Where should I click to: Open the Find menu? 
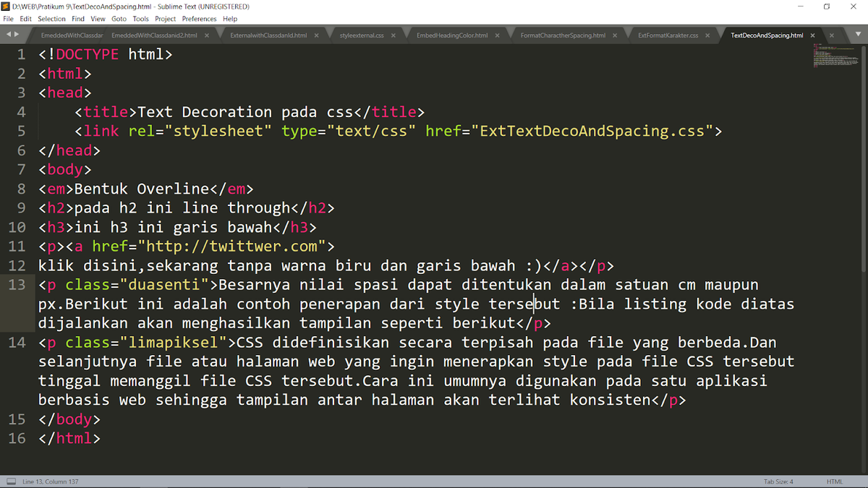78,19
